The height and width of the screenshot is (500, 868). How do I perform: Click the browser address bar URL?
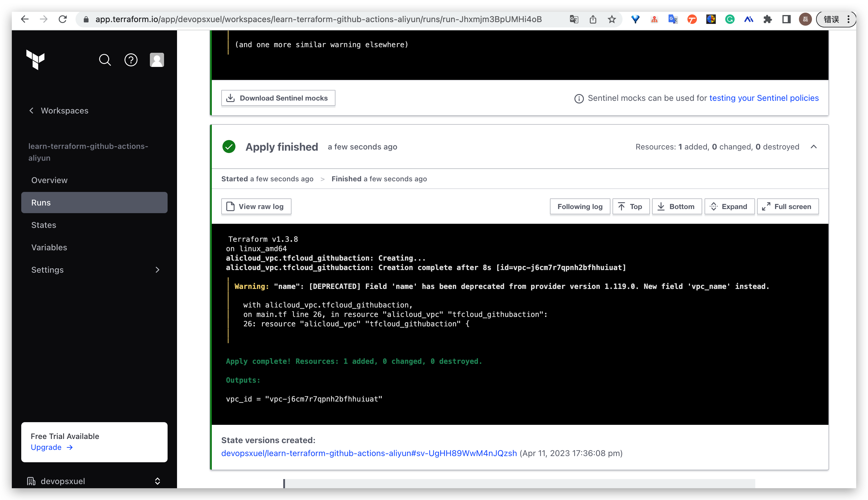318,19
